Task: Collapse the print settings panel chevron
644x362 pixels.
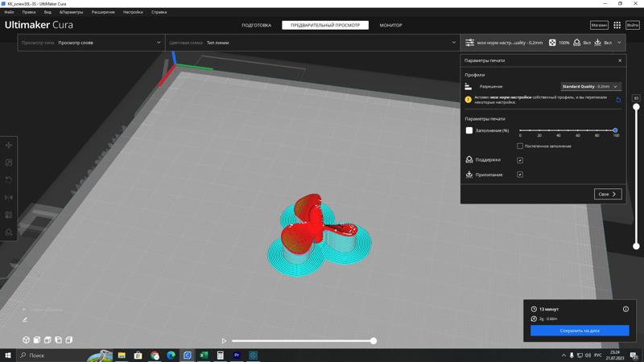Action: point(619,43)
